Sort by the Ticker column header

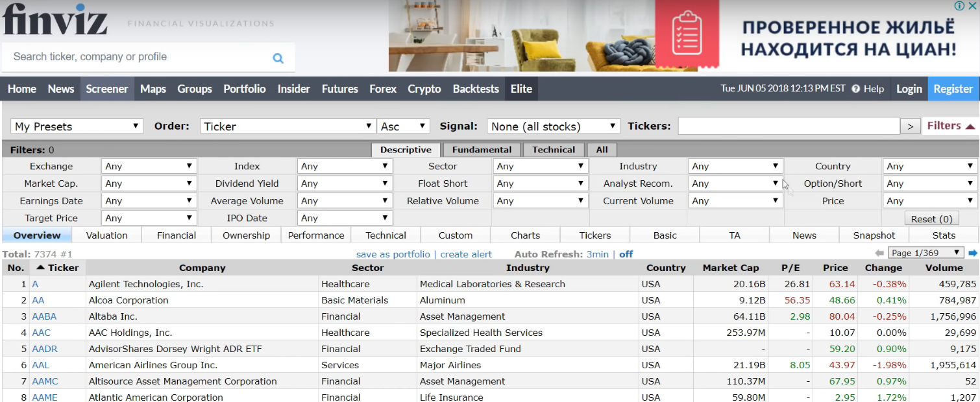coord(57,268)
